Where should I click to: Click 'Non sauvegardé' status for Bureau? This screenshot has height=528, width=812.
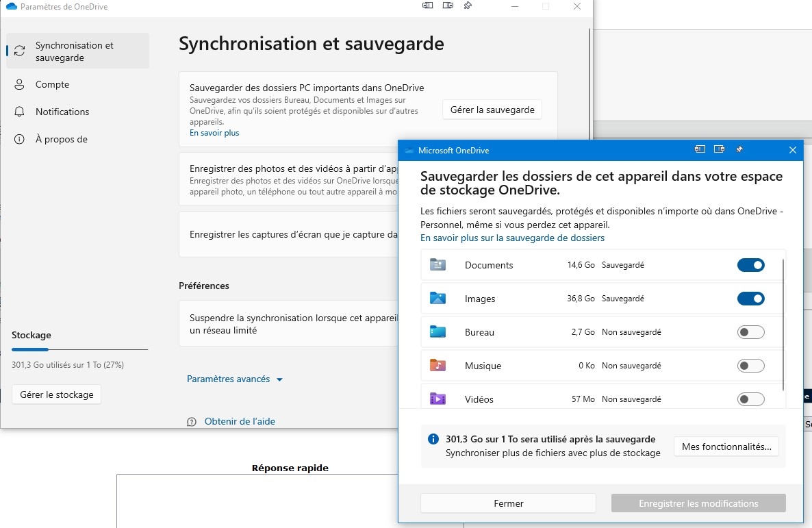[x=631, y=332]
